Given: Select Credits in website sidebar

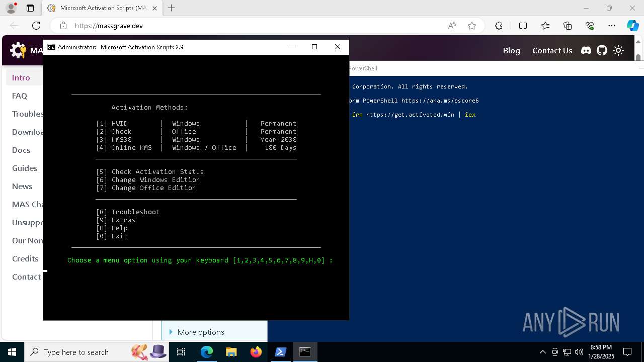Looking at the screenshot, I should coord(25,258).
